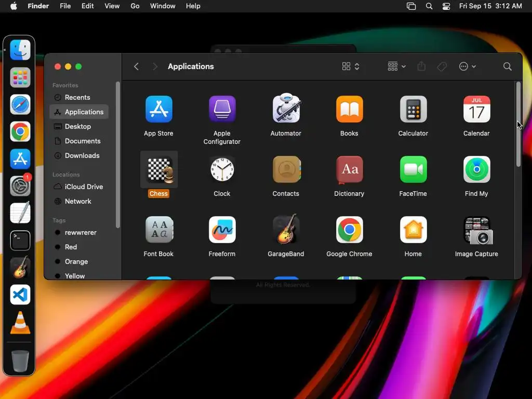Open the Group By dropdown
The image size is (532, 399).
(x=396, y=66)
